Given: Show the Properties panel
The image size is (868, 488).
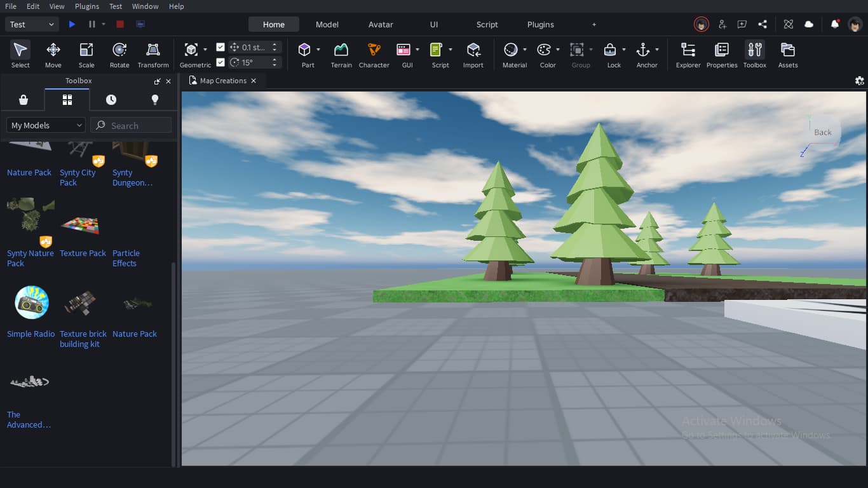Looking at the screenshot, I should tap(722, 55).
